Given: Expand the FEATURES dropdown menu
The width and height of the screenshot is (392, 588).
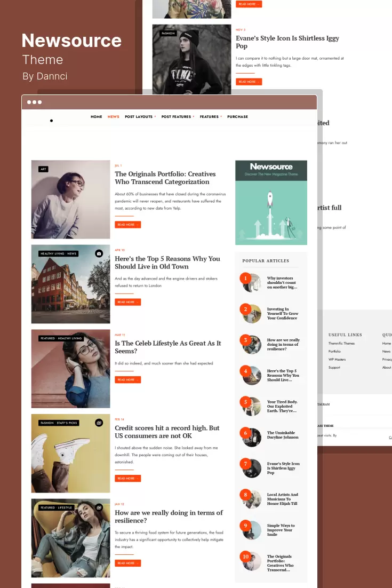Looking at the screenshot, I should tap(211, 117).
